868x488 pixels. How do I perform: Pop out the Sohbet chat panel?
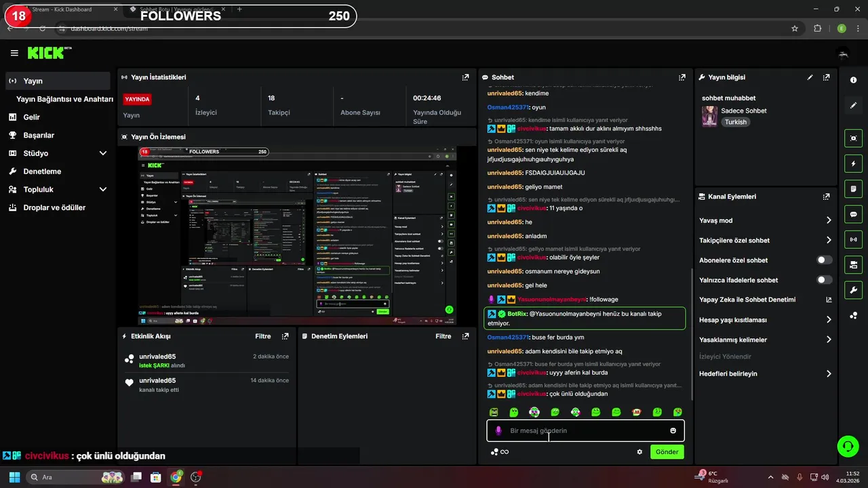(x=682, y=77)
